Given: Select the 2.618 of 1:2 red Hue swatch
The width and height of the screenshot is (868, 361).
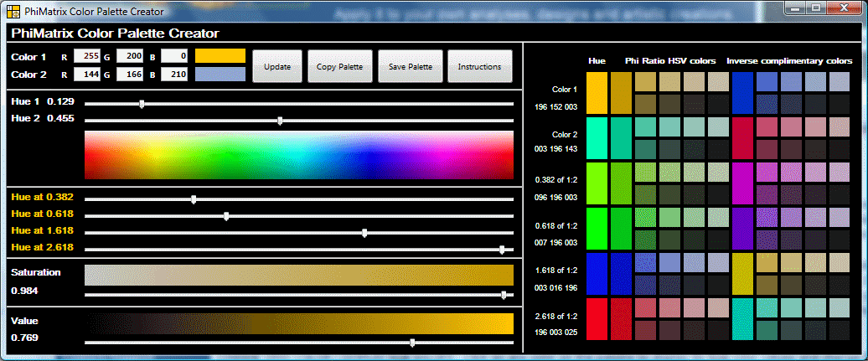Looking at the screenshot, I should 597,319.
